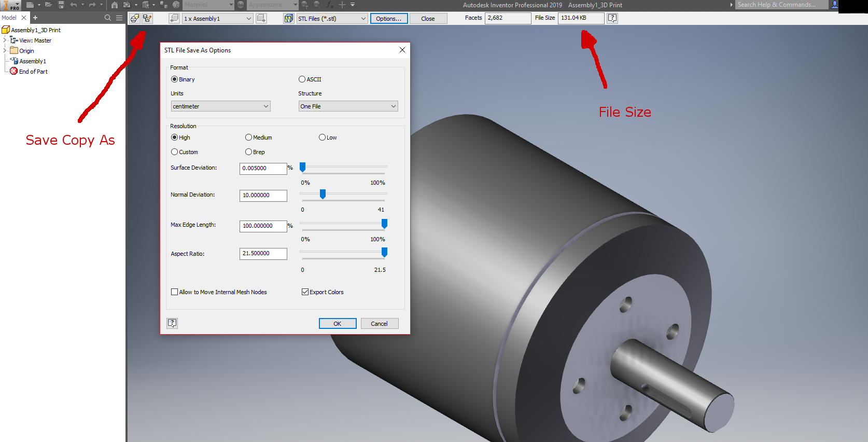Select Custom resolution option
This screenshot has height=442, width=868.
174,152
